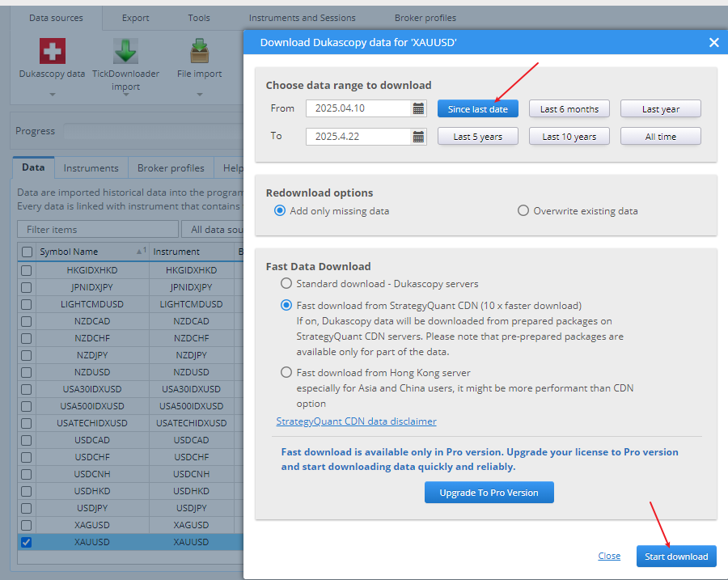
Task: Set range to Last 6 months
Action: [569, 108]
